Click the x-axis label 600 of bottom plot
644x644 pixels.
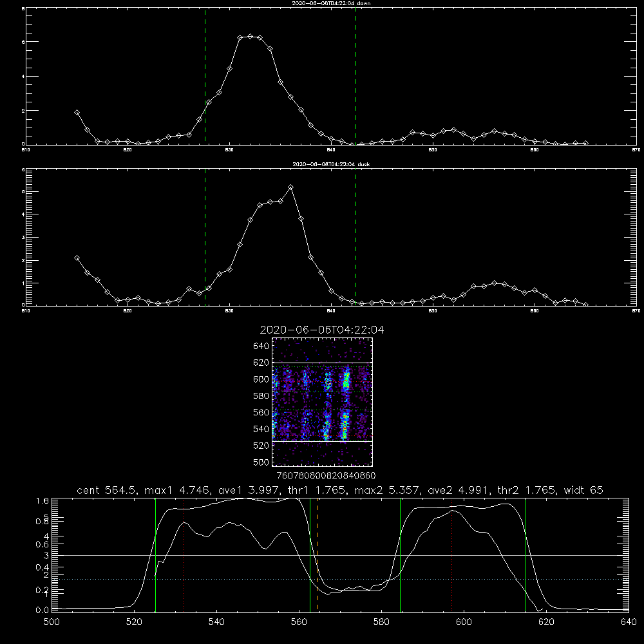coord(464,622)
